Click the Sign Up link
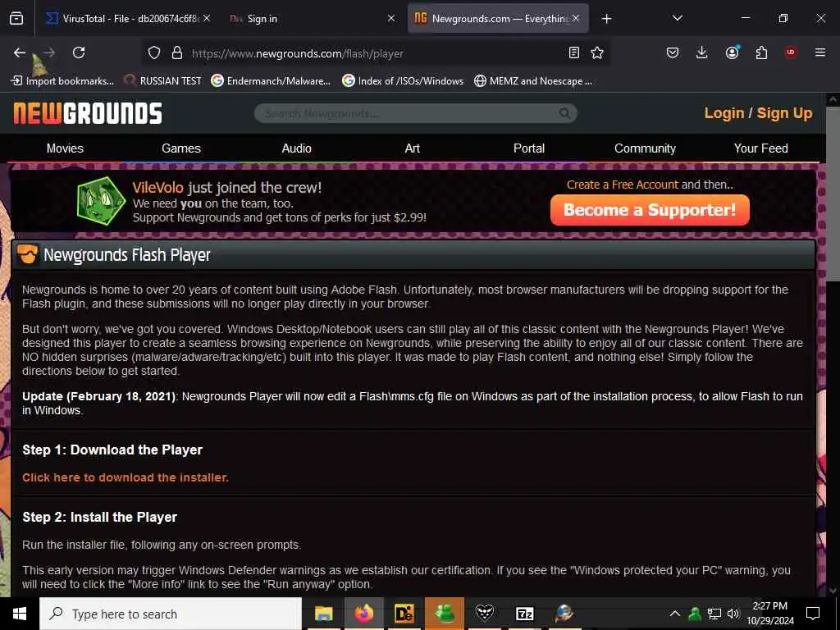 784,113
